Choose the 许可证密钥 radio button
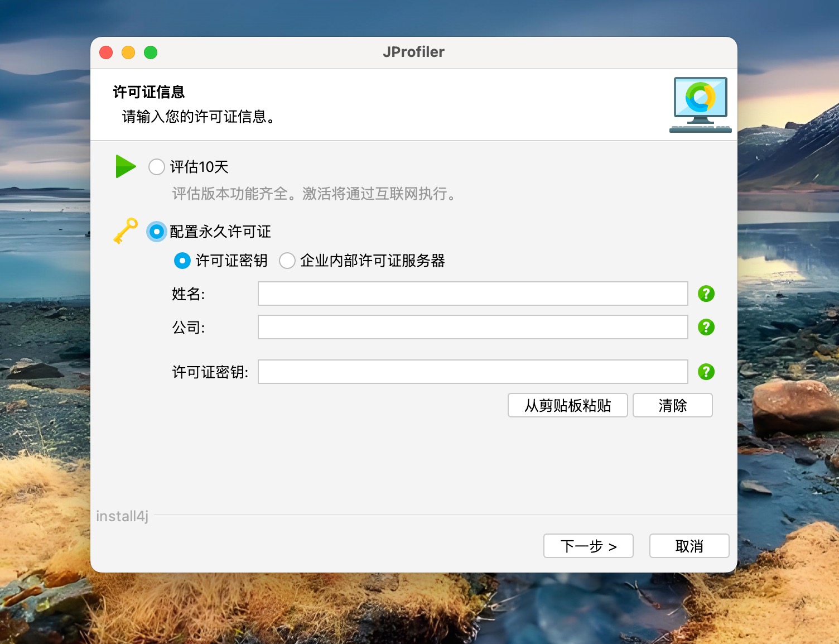 (182, 261)
